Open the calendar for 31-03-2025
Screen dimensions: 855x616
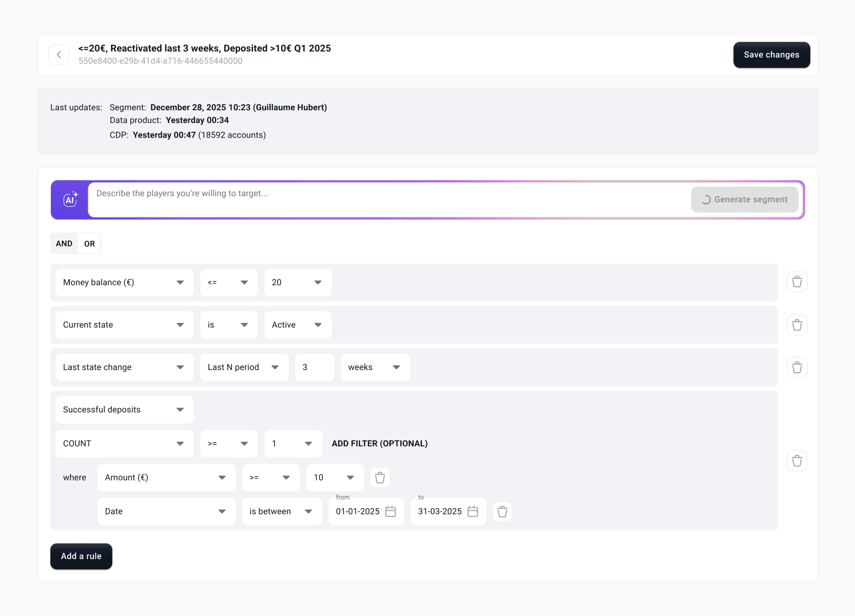(x=473, y=511)
